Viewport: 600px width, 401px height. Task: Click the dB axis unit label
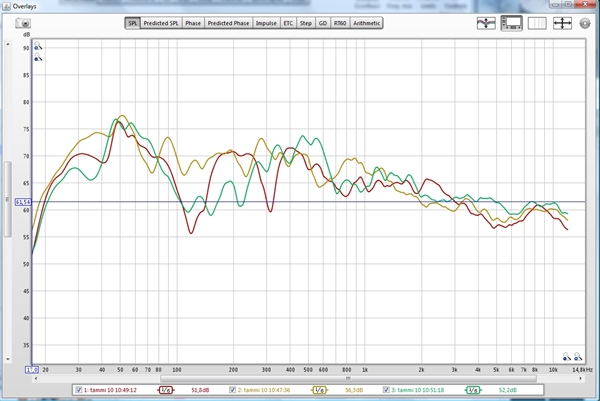(26, 35)
